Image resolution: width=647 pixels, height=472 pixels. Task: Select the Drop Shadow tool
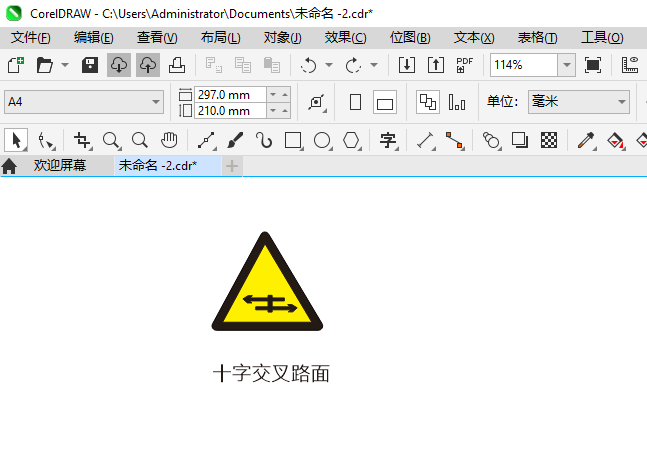[x=520, y=141]
